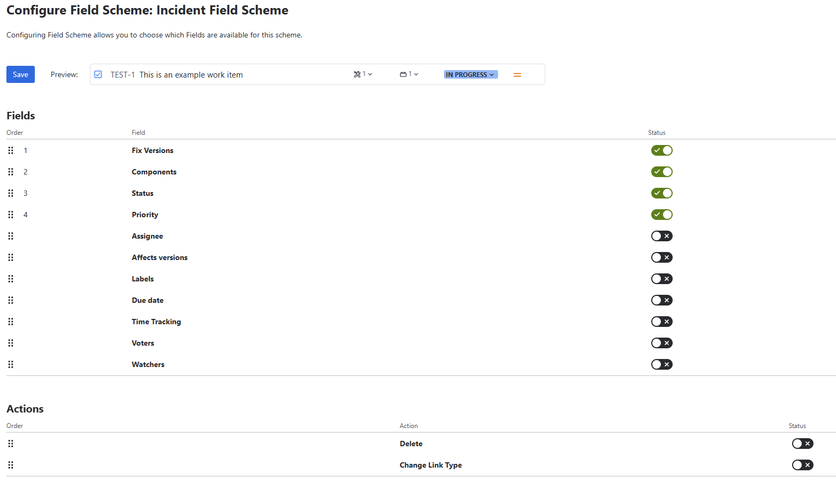Screen dimensions: 836x504
Task: Click the drag handle for Watchers row
Action: 11,364
